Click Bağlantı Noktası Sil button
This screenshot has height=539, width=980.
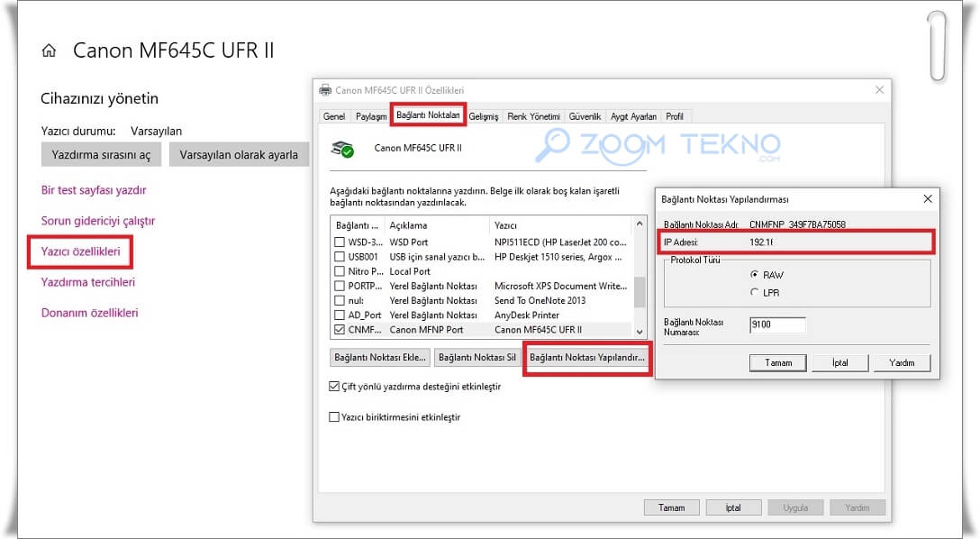click(x=476, y=357)
